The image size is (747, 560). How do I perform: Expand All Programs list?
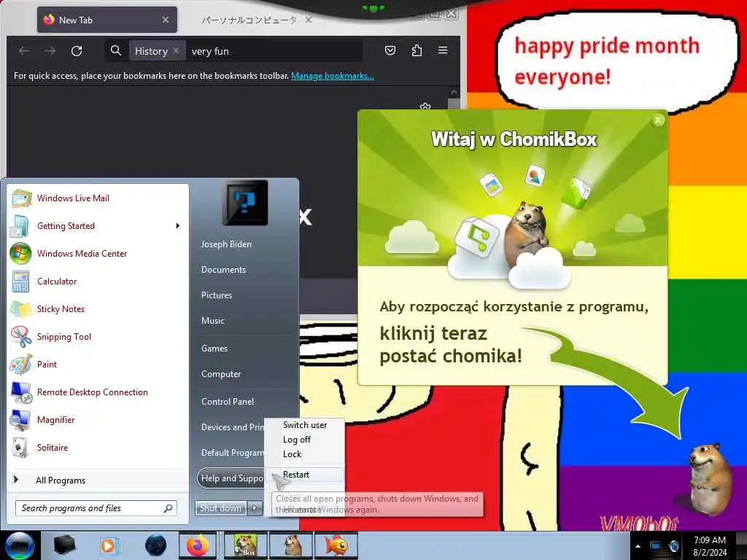pos(61,480)
